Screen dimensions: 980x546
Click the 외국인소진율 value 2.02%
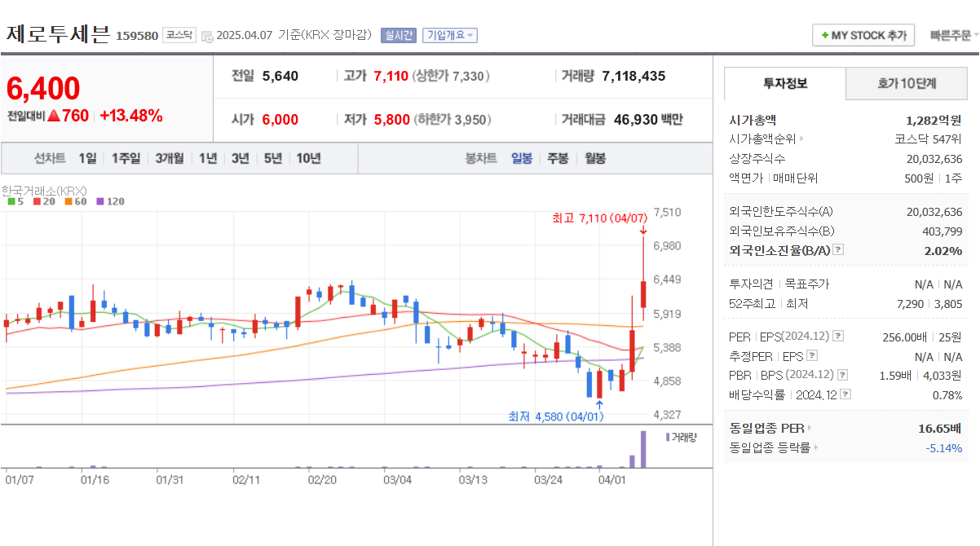943,250
